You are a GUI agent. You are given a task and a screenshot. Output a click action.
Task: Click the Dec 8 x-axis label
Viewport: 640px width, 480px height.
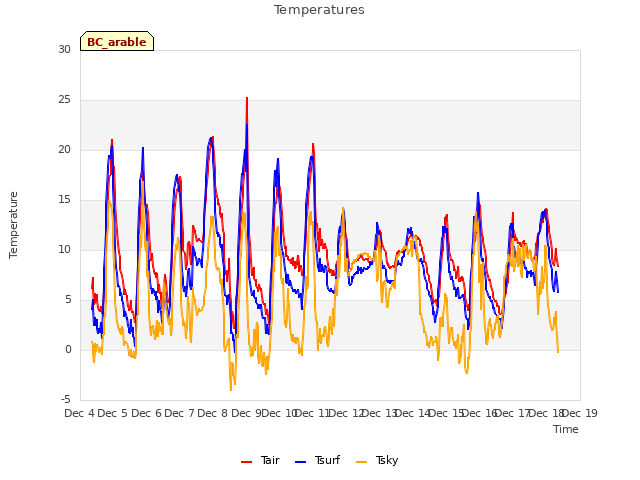212,413
